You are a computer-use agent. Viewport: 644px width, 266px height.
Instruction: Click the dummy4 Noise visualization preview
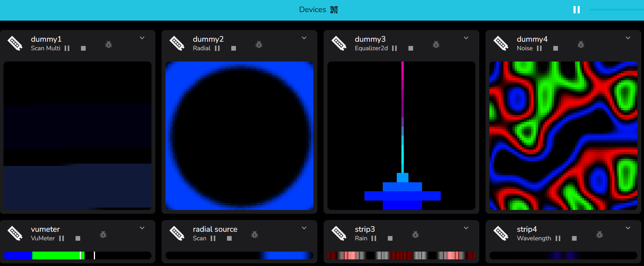tap(563, 136)
